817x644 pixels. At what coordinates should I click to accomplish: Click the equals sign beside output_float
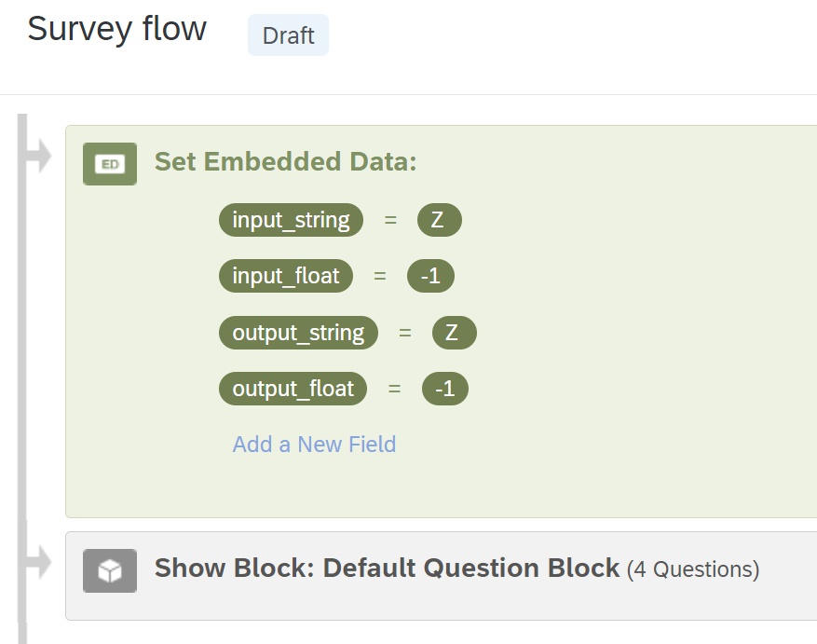(394, 389)
